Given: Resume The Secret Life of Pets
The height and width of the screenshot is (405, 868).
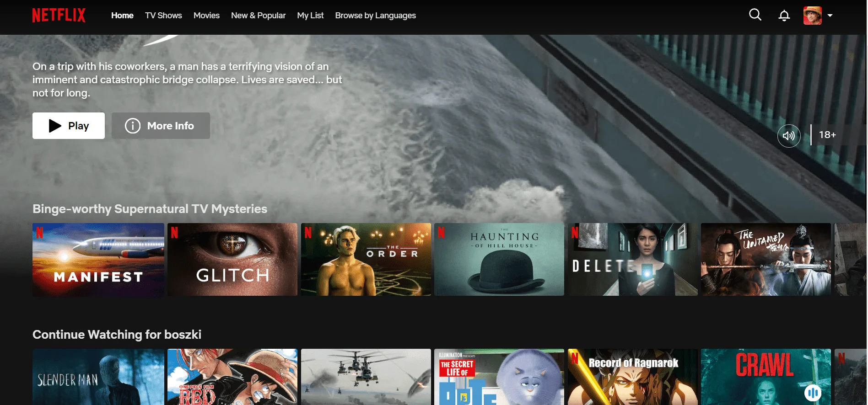Looking at the screenshot, I should [x=499, y=377].
